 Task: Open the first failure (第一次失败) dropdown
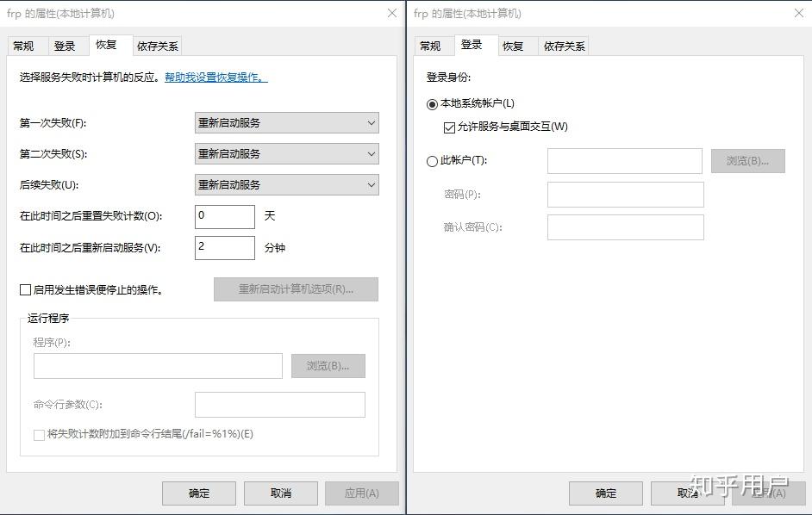[286, 122]
